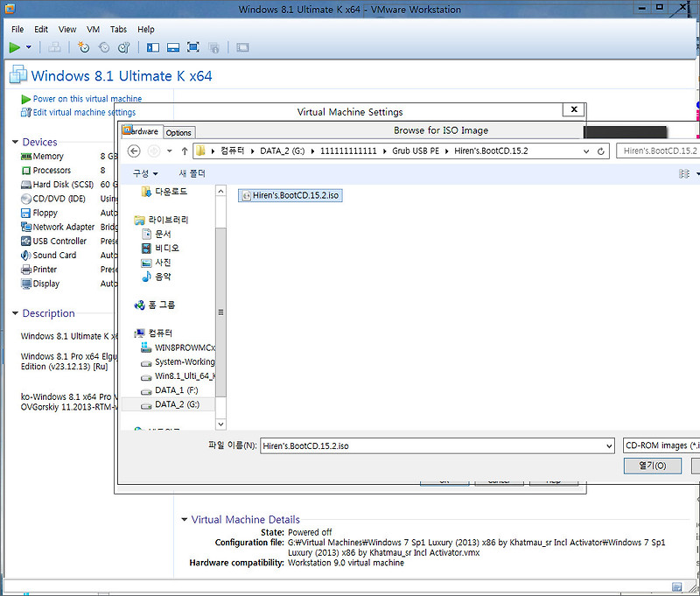Select the Memory device row
The width and height of the screenshot is (700, 596).
click(x=48, y=157)
